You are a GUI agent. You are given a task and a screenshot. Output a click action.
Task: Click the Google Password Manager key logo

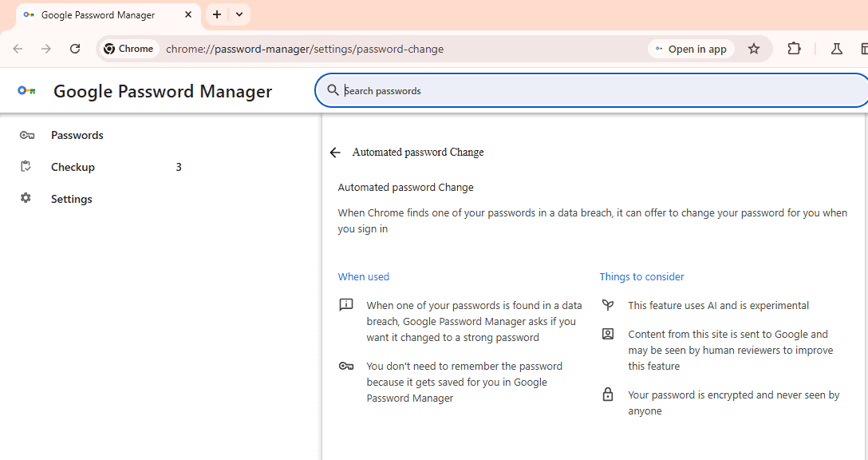(26, 90)
